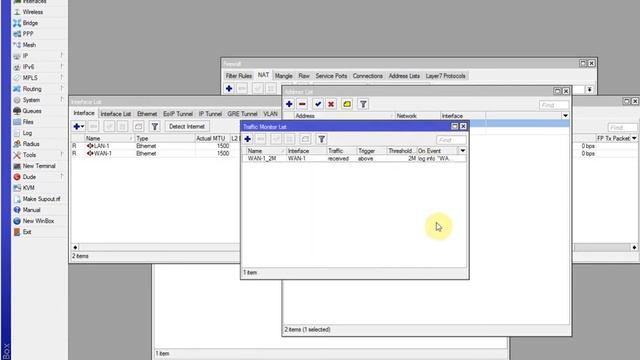The image size is (640, 360).
Task: Select the NAT tab in Firewall
Action: tap(263, 76)
